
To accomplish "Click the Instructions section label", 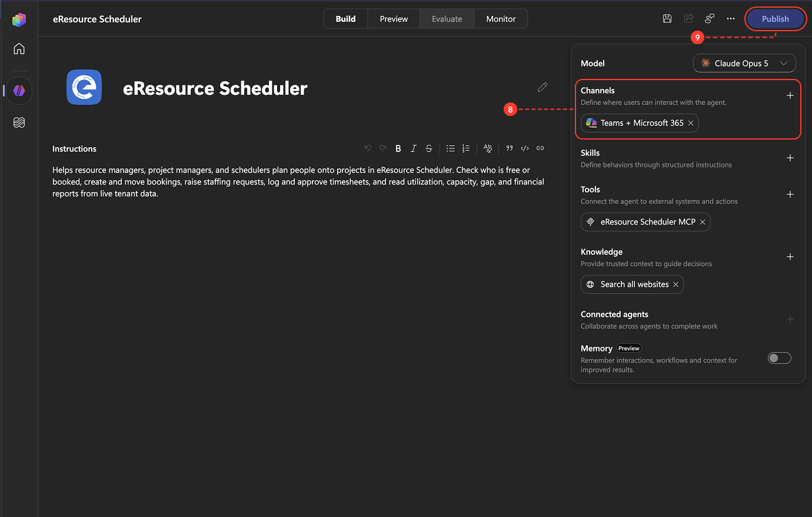I will pos(74,149).
